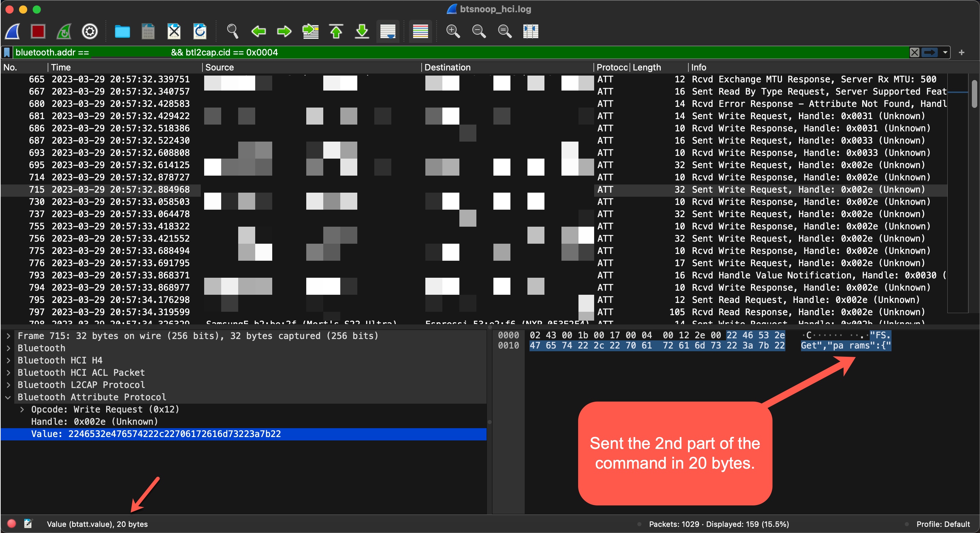Image resolution: width=980 pixels, height=533 pixels.
Task: Click hex bytes row at offset 0010
Action: [x=657, y=346]
